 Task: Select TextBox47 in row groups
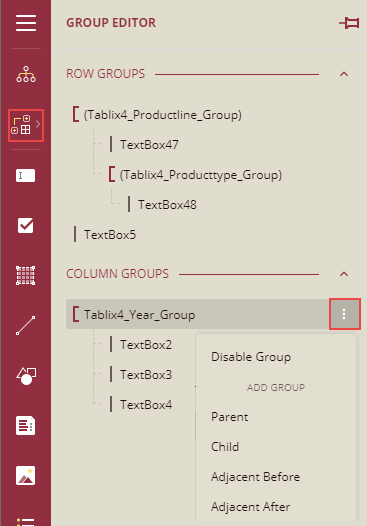[149, 145]
